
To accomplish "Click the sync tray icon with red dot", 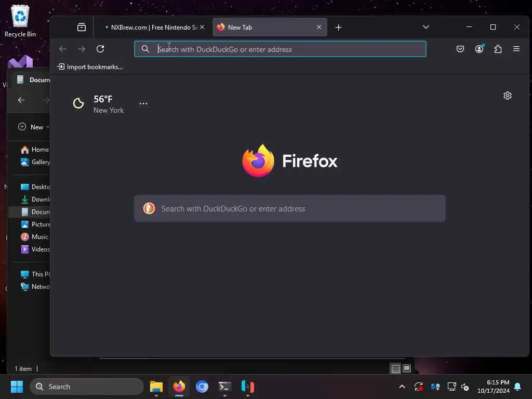I will pos(418,387).
